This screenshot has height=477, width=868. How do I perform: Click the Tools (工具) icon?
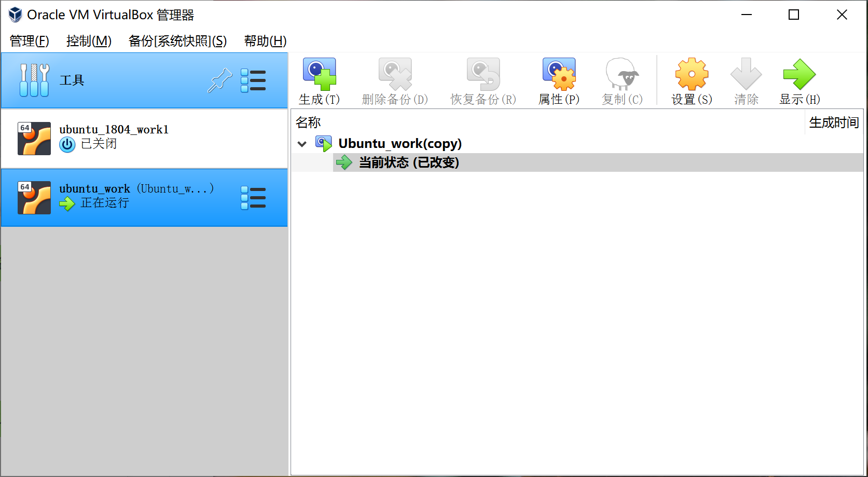click(34, 80)
